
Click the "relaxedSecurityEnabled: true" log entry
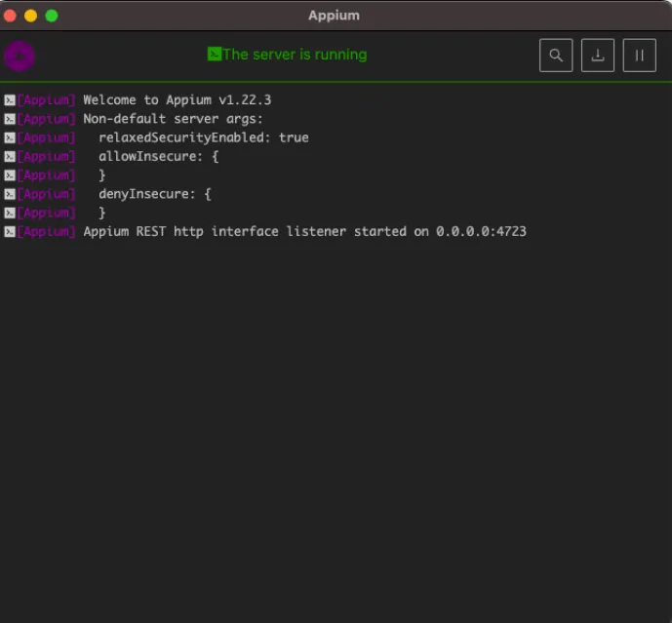(x=203, y=137)
